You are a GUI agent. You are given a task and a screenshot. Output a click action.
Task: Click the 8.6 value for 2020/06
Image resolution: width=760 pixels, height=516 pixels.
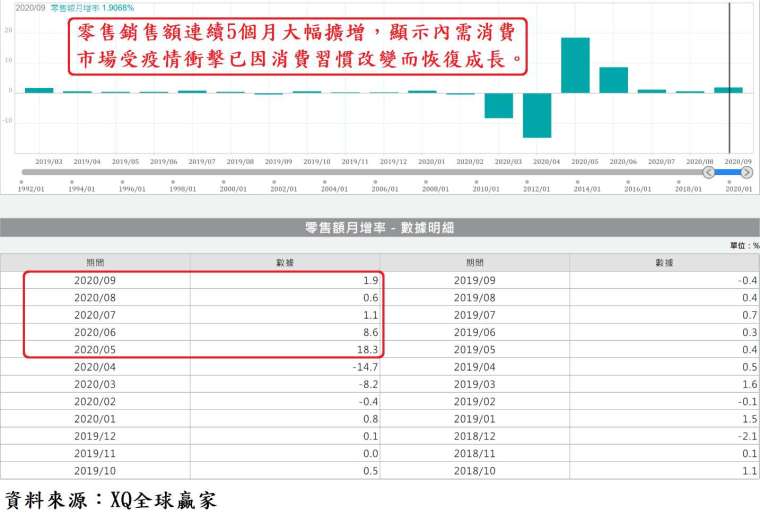click(x=371, y=332)
